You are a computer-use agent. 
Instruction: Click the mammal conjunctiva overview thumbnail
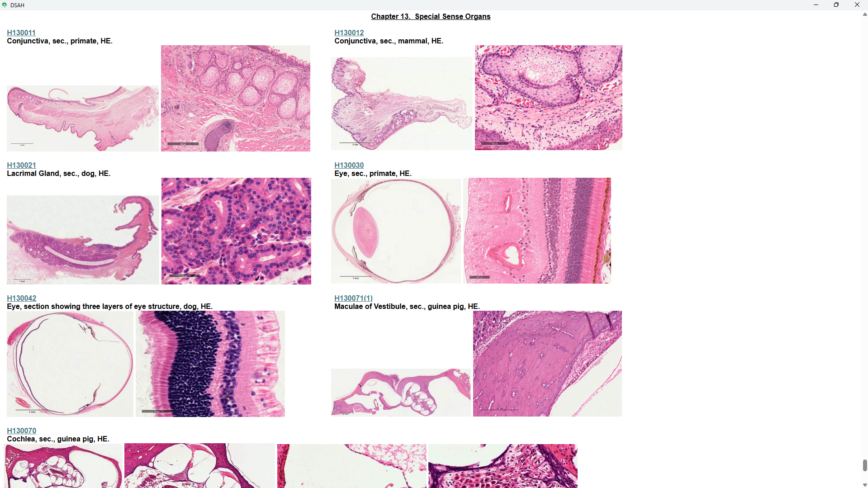point(402,104)
